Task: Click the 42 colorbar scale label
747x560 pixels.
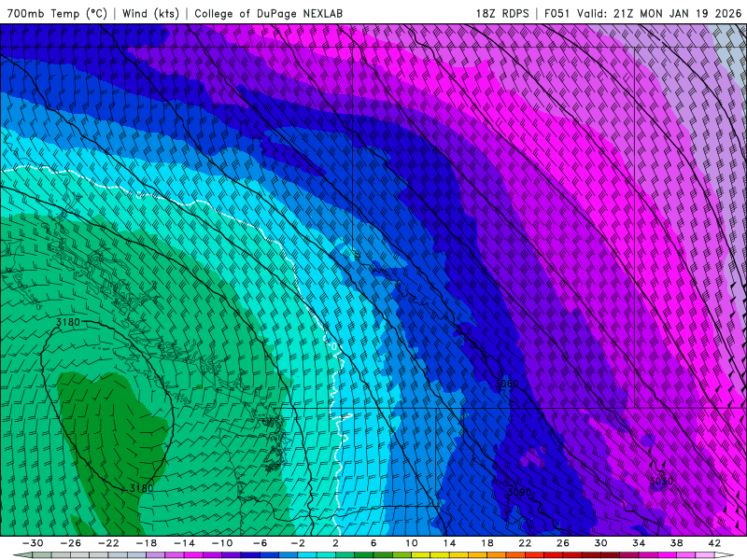Action: point(714,543)
